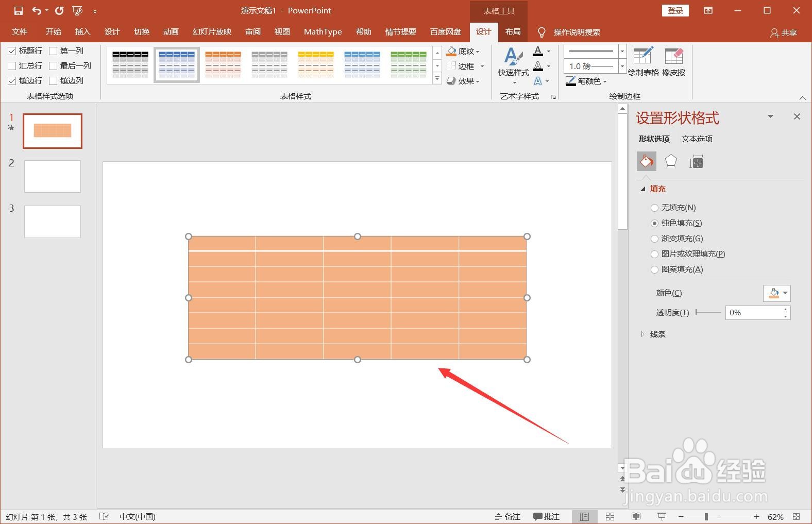Viewport: 812px width, 524px height.
Task: Open the pen style line dropdown
Action: click(x=622, y=51)
